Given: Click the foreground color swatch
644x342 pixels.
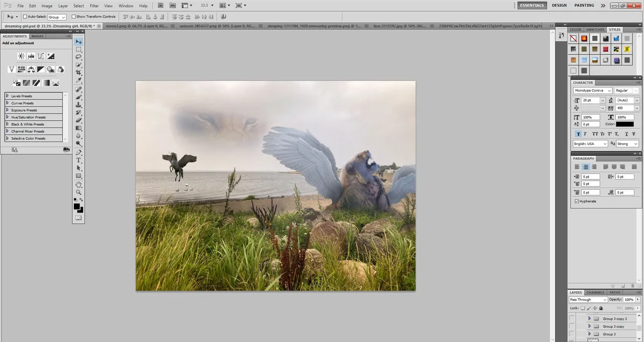Looking at the screenshot, I should (76, 206).
